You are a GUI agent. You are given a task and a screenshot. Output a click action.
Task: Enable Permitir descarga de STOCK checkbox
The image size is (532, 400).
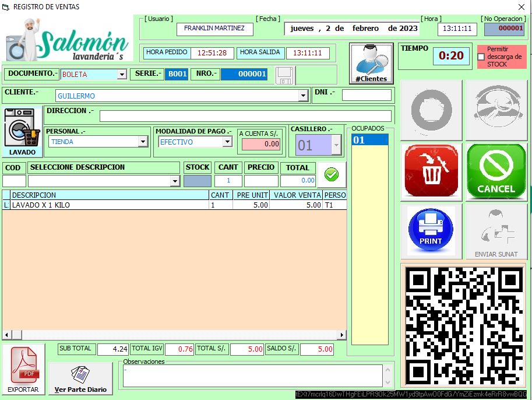click(x=481, y=57)
